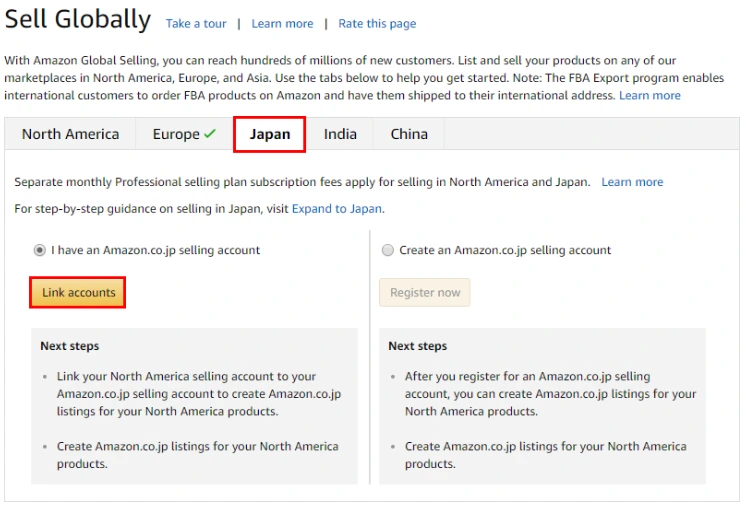Switch to the Europe tab
The image size is (745, 505).
(176, 134)
